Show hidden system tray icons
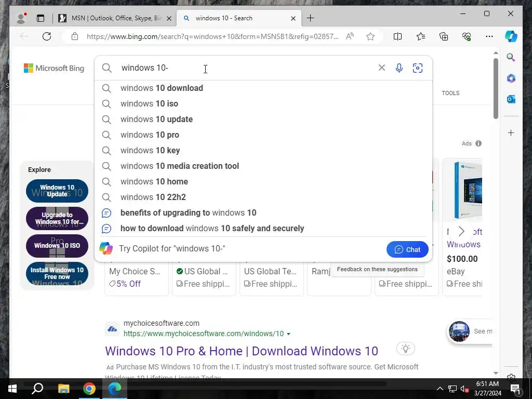The image size is (532, 399). coord(440,389)
